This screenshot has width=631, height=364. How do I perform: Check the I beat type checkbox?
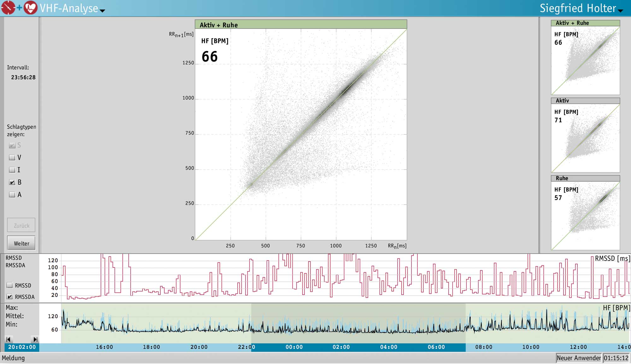[x=12, y=170]
